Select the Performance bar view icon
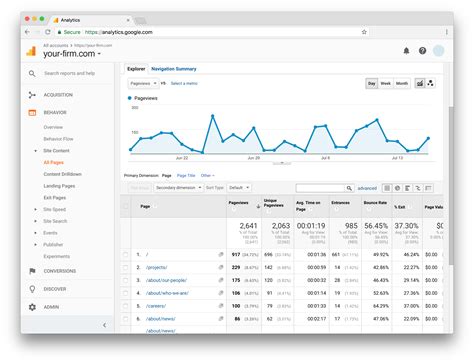 pos(407,188)
